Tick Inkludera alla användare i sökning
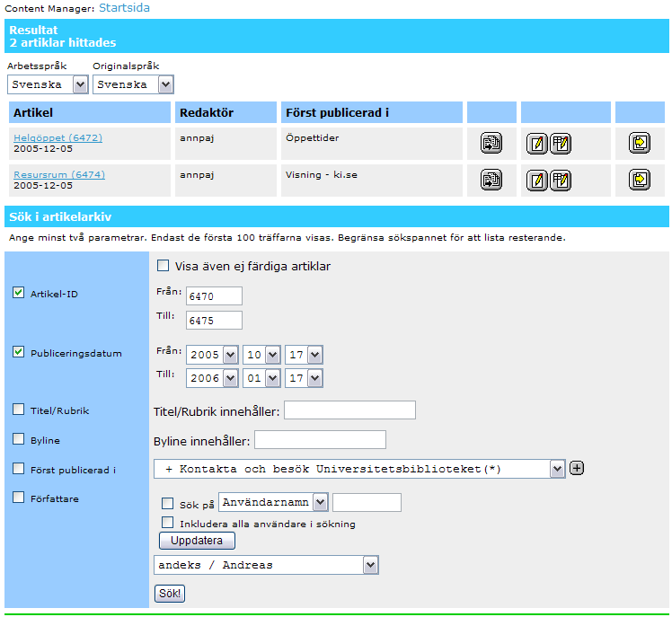 pos(168,523)
